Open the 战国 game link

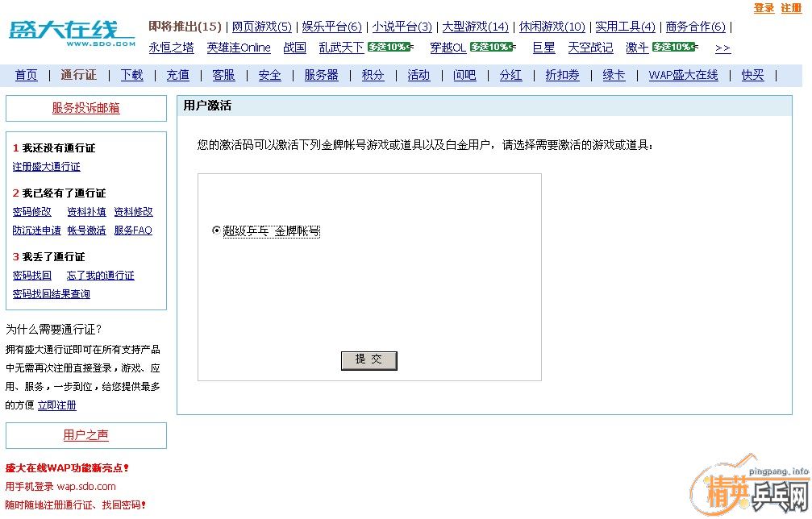coord(294,48)
